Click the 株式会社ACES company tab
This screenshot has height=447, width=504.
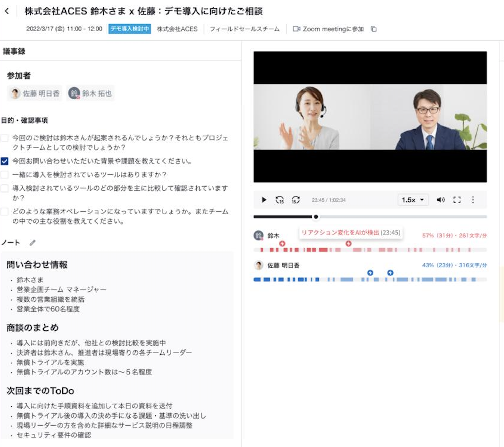pyautogui.click(x=177, y=29)
